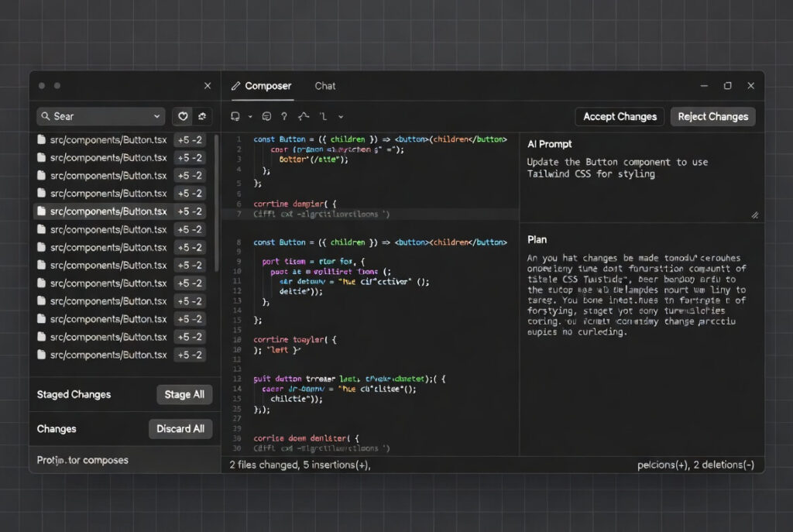Click the 'Plan' heading
This screenshot has width=793, height=532.
click(537, 240)
